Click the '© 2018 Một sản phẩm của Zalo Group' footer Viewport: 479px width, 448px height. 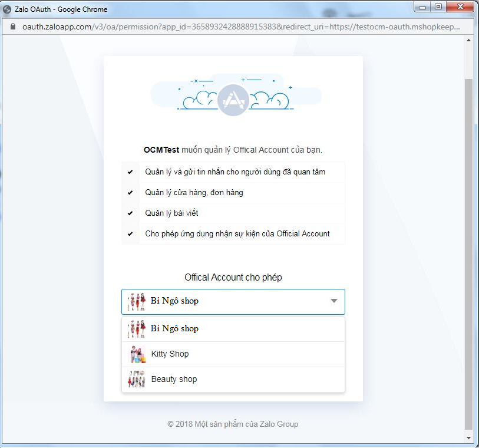pos(233,424)
